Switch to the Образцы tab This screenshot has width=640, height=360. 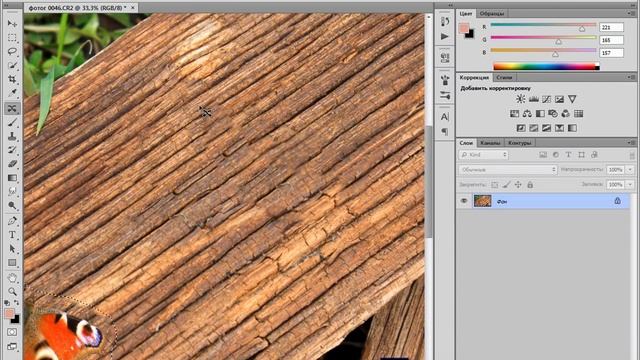492,13
